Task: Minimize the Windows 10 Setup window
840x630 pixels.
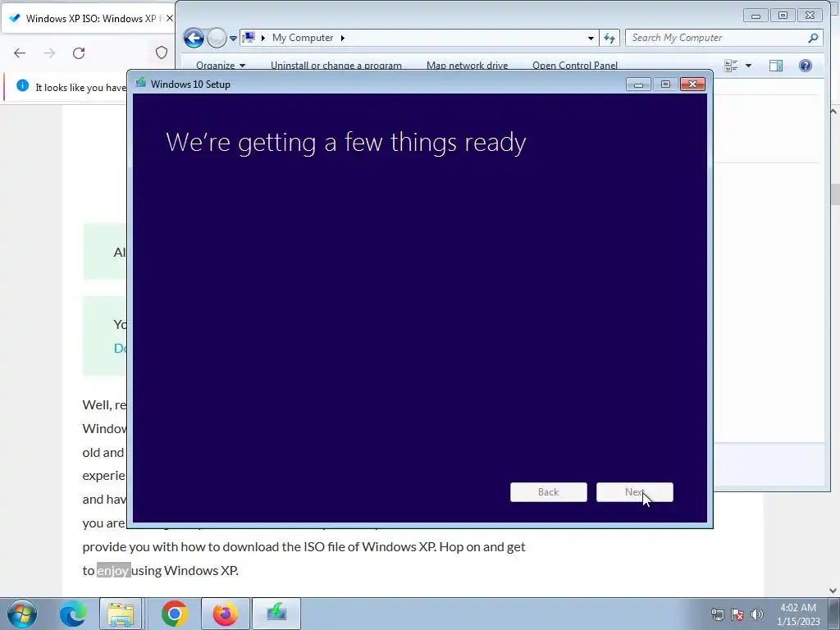Action: click(638, 84)
